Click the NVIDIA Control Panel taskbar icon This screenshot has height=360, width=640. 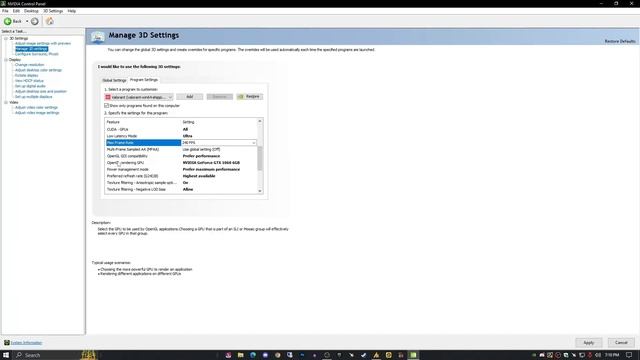tap(413, 355)
